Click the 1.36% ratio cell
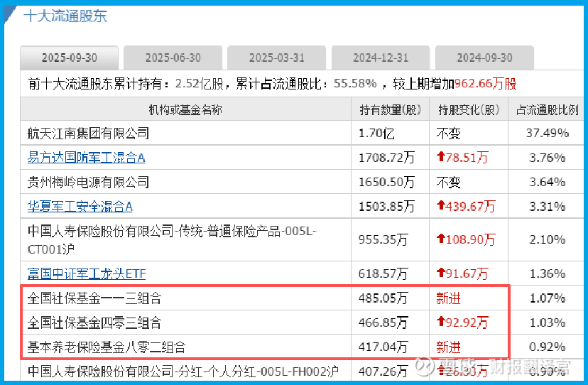This screenshot has height=385, width=588. (547, 273)
